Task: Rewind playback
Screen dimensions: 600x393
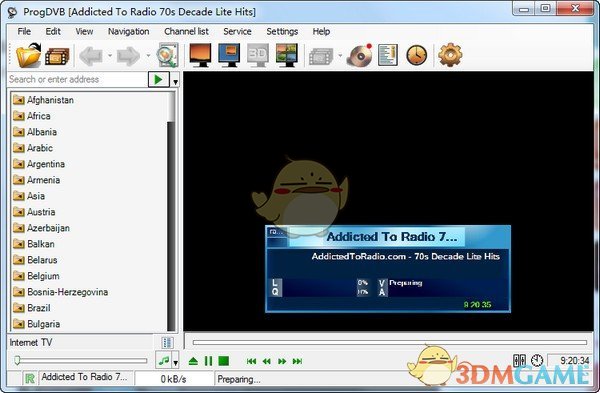Action: 267,361
